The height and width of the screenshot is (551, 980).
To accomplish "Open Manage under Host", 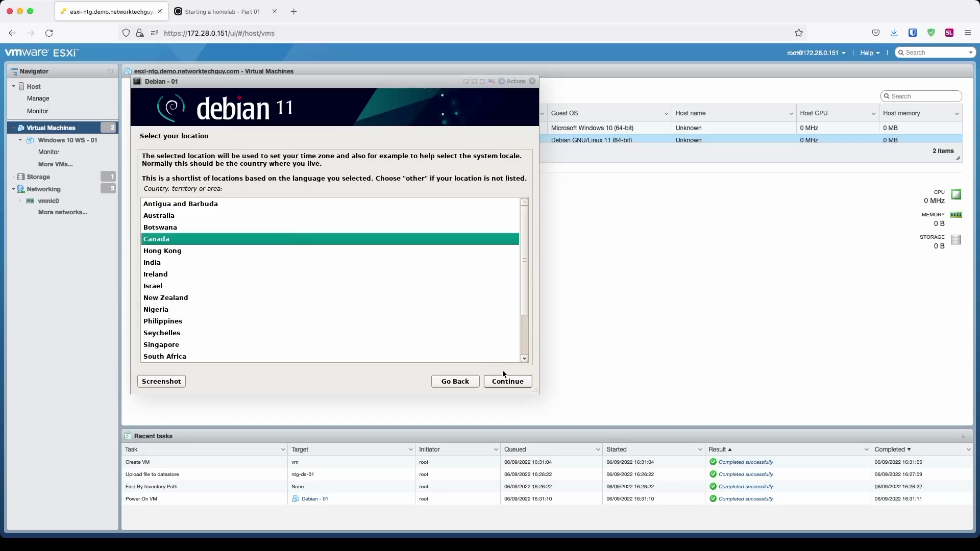I will [38, 98].
